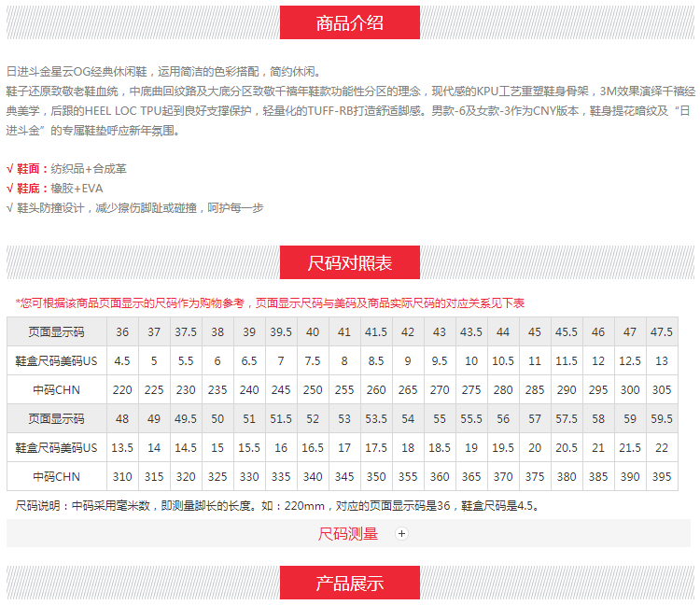
Task: Select page size cell 57.5
Action: tap(567, 419)
